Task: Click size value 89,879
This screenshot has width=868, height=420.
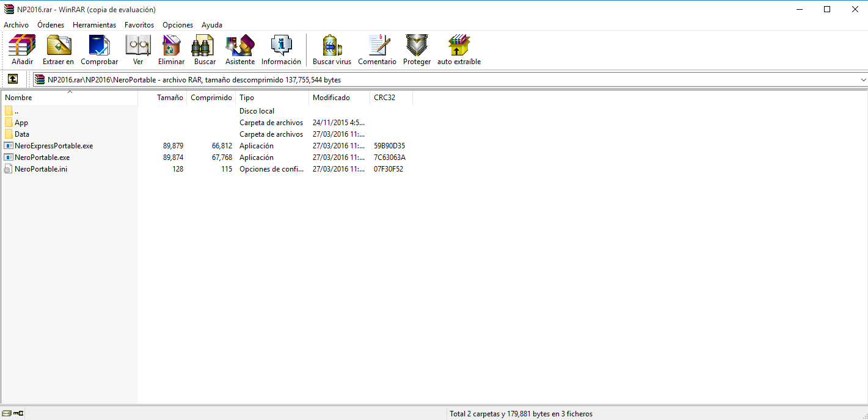Action: [x=173, y=146]
